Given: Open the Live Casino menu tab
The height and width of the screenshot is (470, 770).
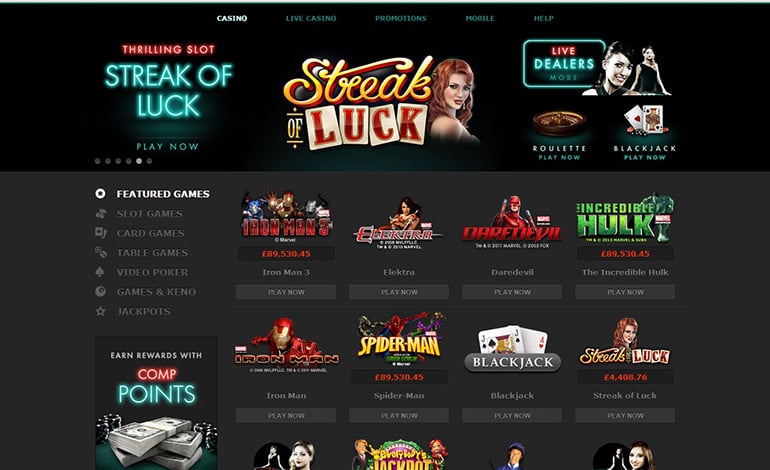Looking at the screenshot, I should coord(311,18).
